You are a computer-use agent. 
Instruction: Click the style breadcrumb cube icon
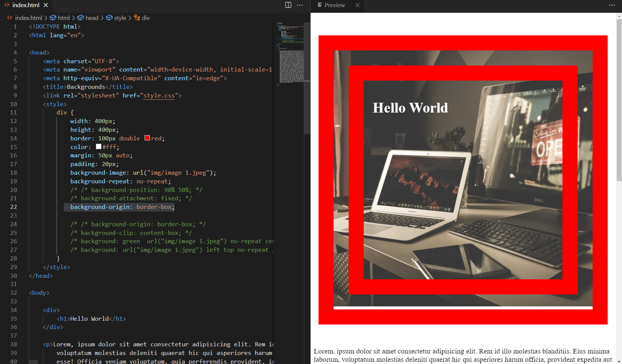(x=109, y=18)
